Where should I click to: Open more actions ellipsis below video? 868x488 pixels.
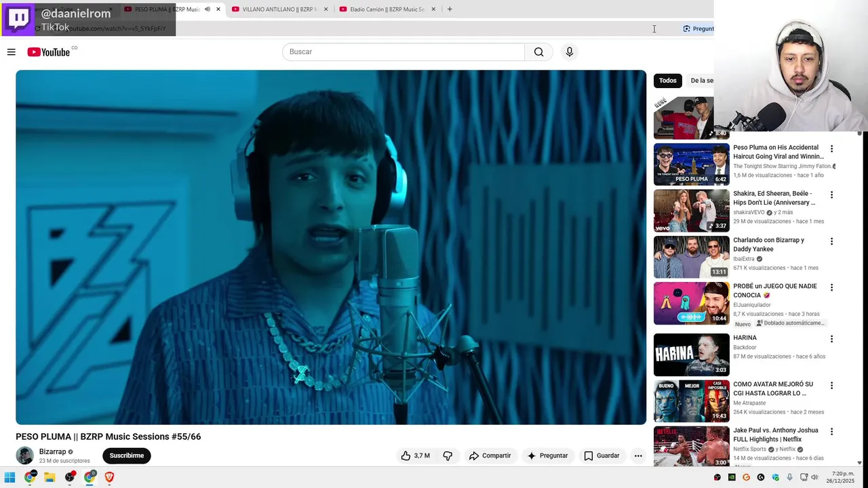point(638,455)
